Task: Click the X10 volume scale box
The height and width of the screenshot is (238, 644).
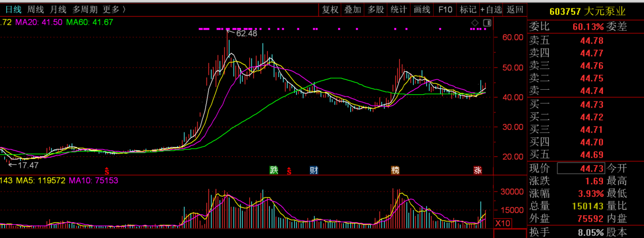Action: [503, 223]
